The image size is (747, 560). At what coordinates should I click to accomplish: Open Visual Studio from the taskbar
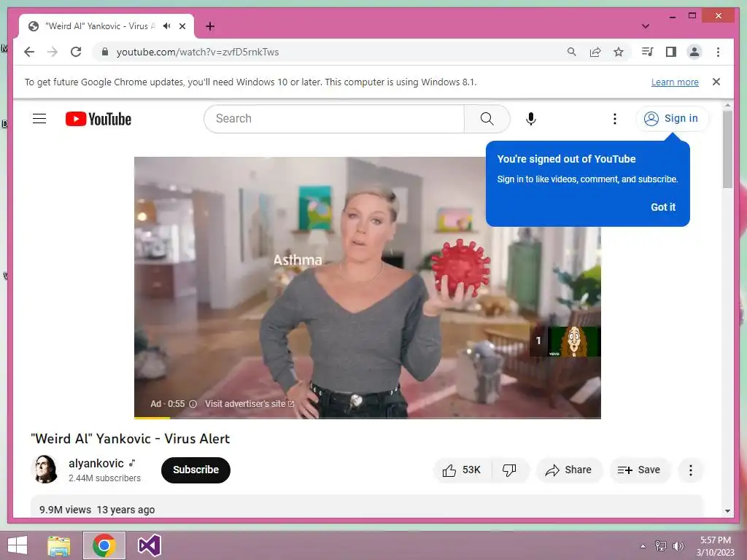pyautogui.click(x=149, y=545)
